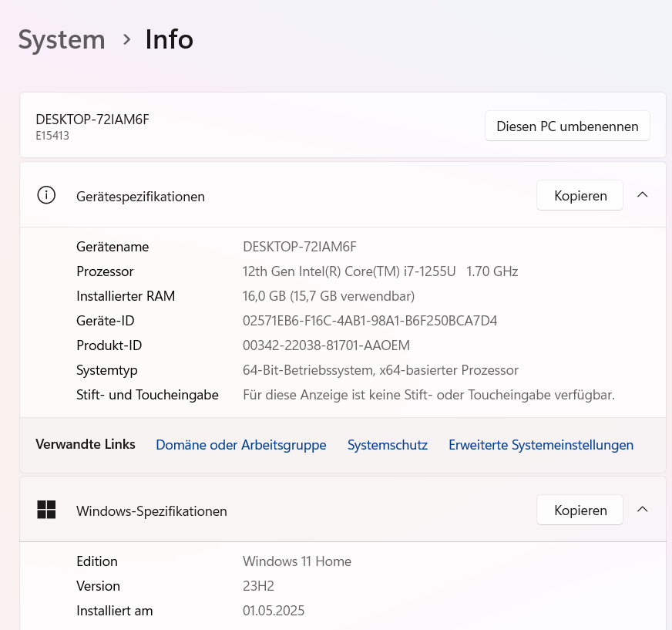Click the Geräte-ID label
The height and width of the screenshot is (630, 672).
pyautogui.click(x=106, y=321)
